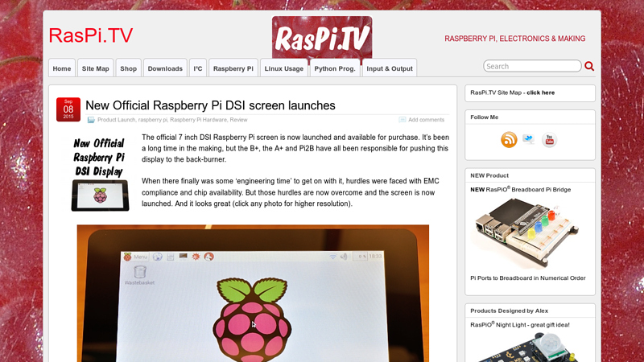Open the article title New Official Raspberry Pi DSI screen launches
The height and width of the screenshot is (362, 644).
pos(210,105)
